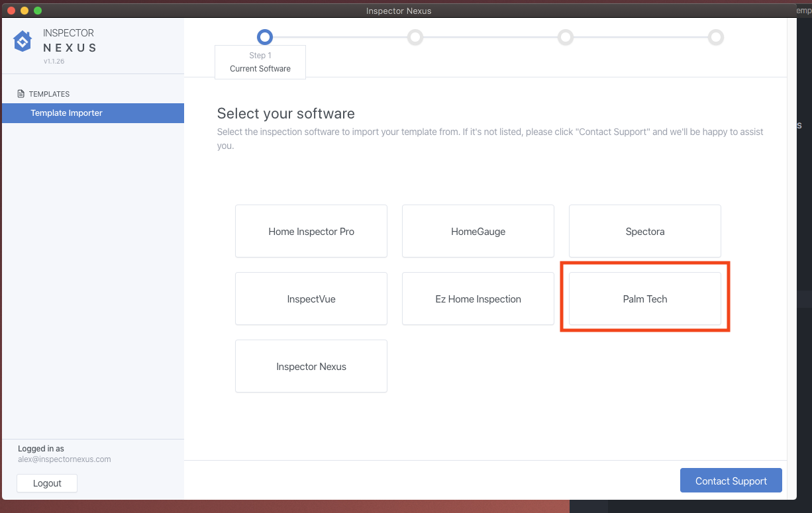Viewport: 812px width, 513px height.
Task: Click the Palm Tech software card
Action: [645, 299]
